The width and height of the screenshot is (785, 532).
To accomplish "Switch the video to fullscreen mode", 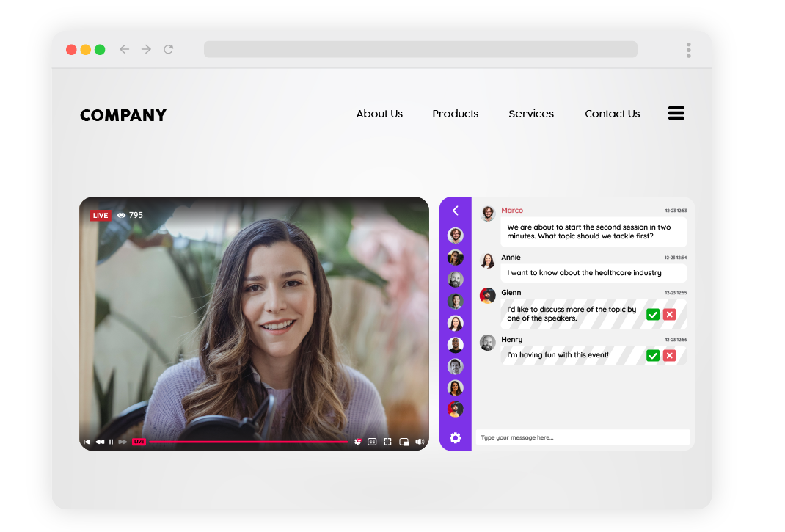I will (x=387, y=442).
